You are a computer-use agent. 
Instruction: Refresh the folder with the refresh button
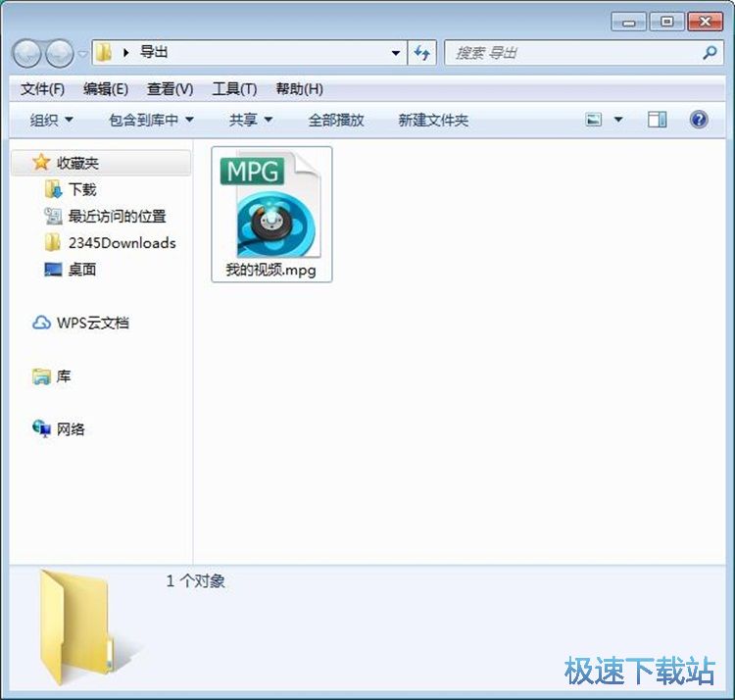click(x=422, y=53)
